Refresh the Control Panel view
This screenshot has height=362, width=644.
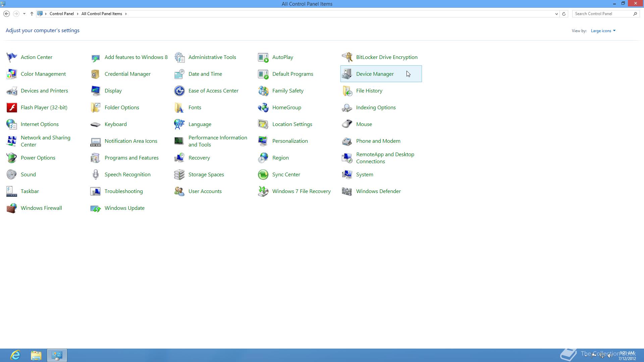point(564,14)
